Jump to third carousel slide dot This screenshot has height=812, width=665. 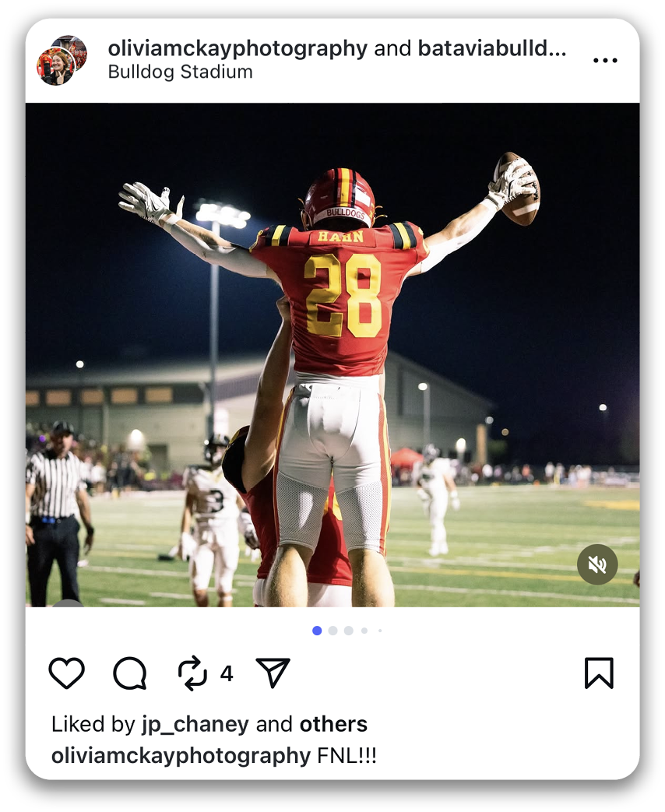click(x=348, y=631)
